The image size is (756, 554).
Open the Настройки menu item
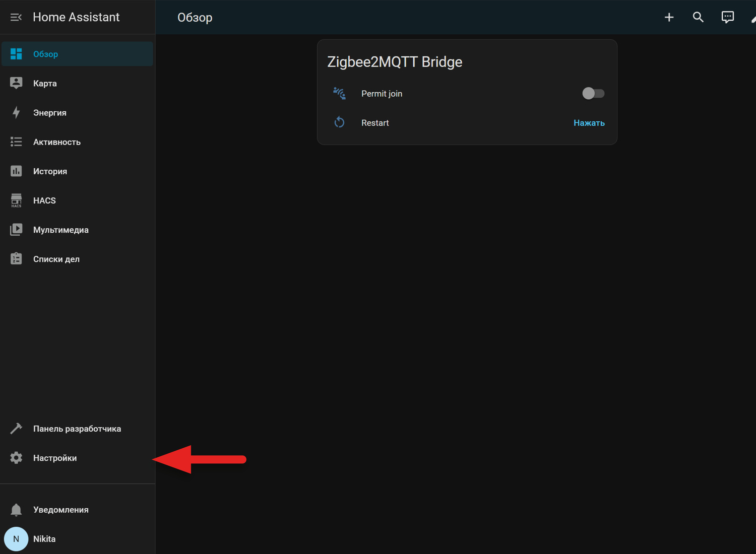(78, 458)
